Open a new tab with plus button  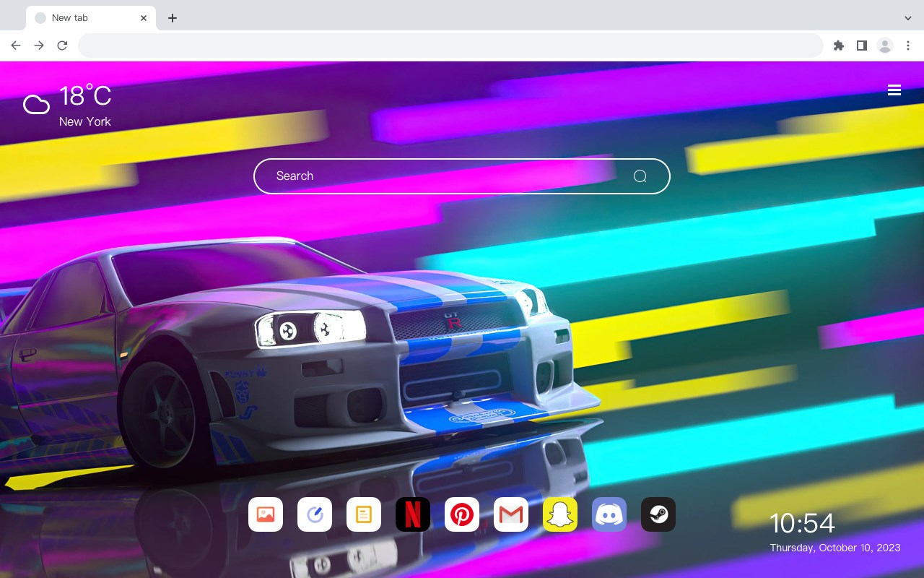(172, 18)
